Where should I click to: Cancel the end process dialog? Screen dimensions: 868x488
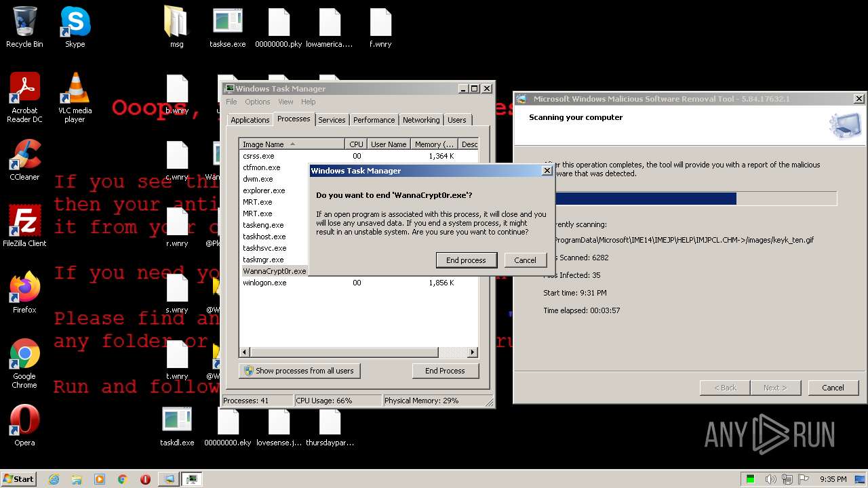click(x=525, y=260)
